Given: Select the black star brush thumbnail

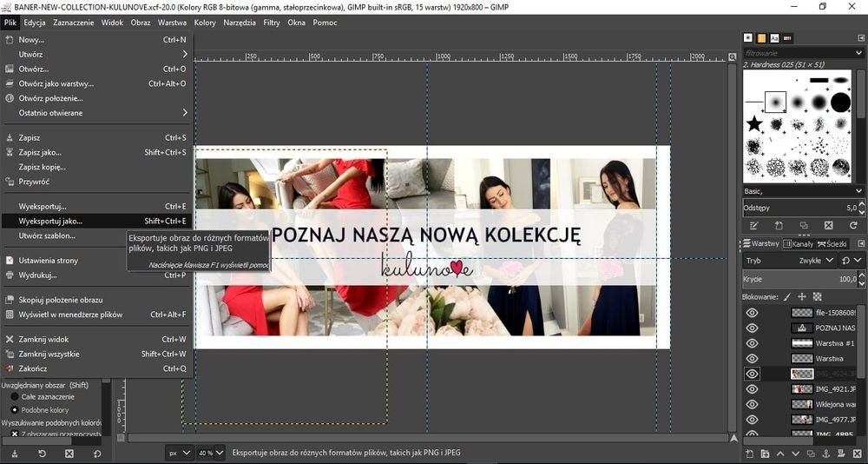Looking at the screenshot, I should pyautogui.click(x=754, y=123).
